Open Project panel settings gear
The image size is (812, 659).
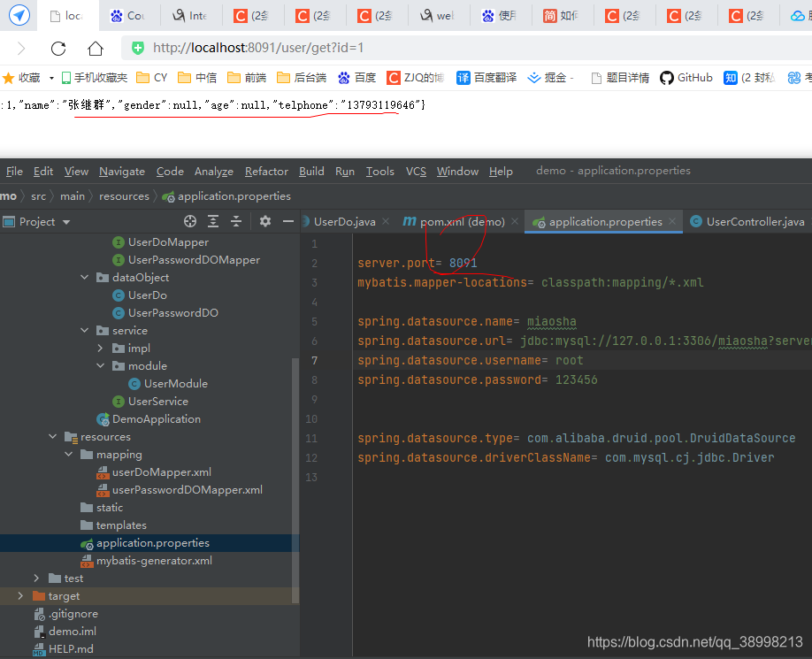(265, 221)
